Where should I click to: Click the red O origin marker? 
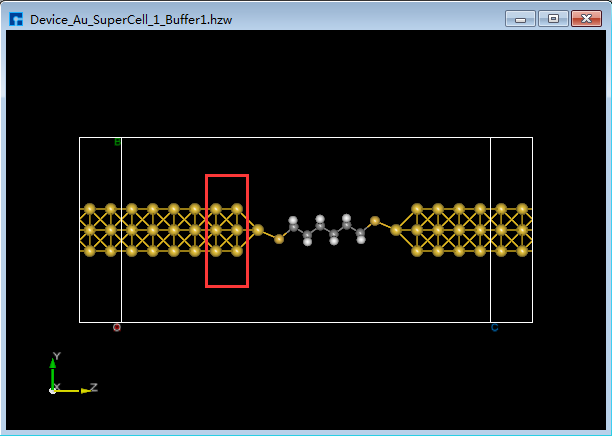tap(117, 327)
